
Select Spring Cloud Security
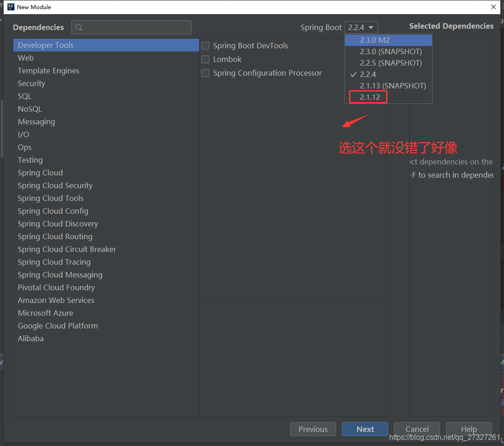(x=106, y=185)
